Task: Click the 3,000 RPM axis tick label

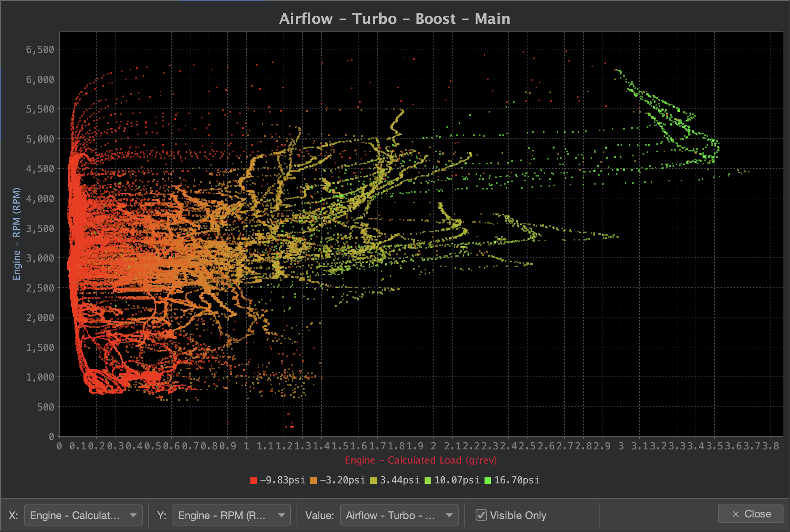Action: [x=40, y=258]
